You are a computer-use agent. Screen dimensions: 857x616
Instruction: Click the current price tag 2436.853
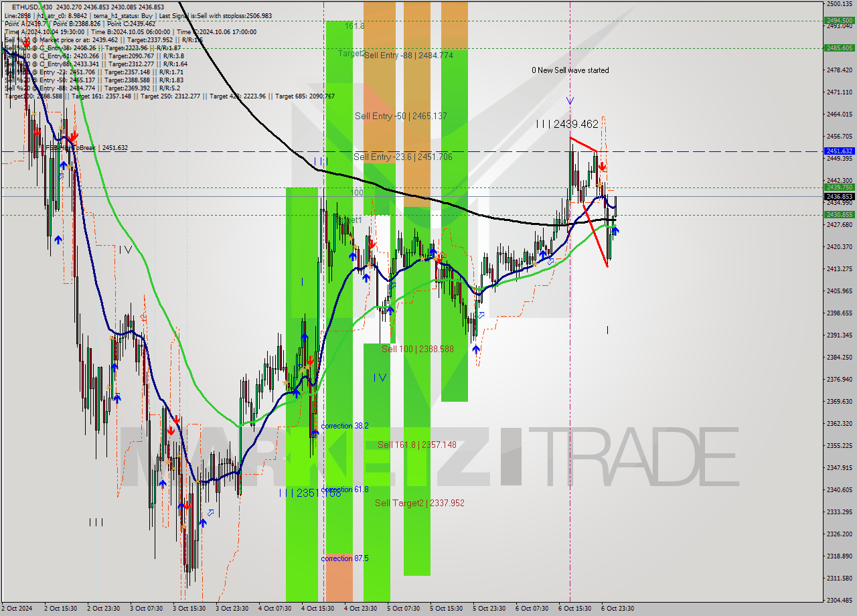tap(840, 196)
